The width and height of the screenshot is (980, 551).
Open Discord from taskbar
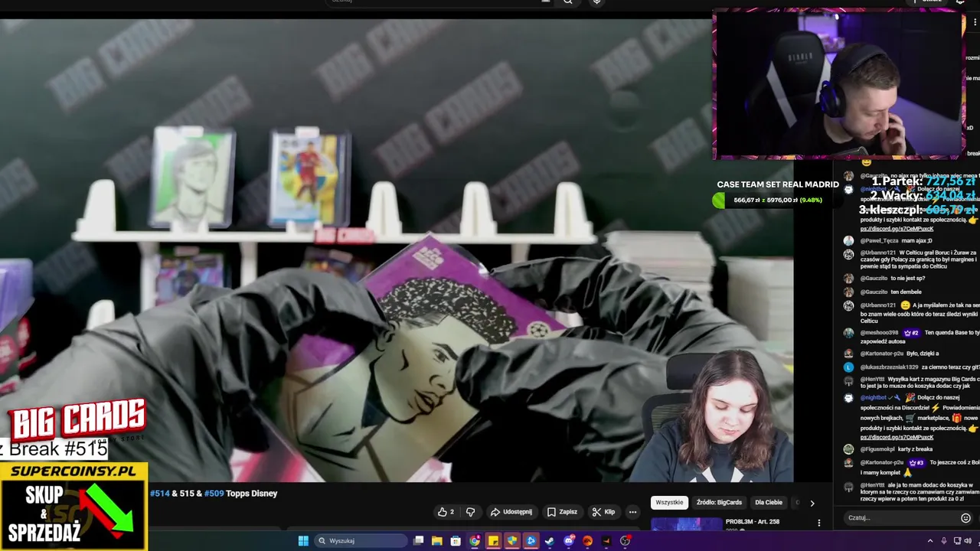click(568, 541)
